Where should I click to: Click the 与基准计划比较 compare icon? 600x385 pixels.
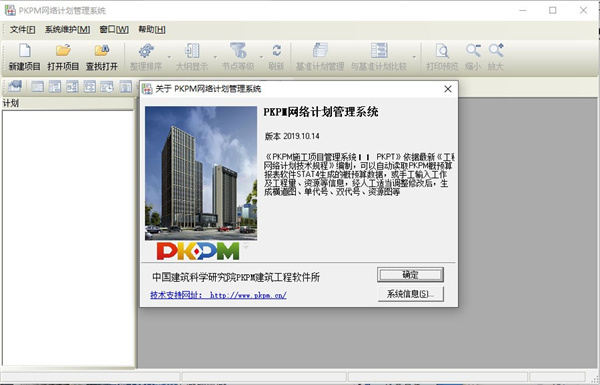click(x=379, y=51)
